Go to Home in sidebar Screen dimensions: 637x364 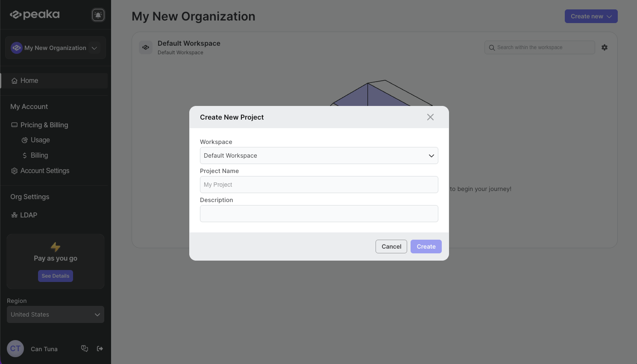coord(29,81)
